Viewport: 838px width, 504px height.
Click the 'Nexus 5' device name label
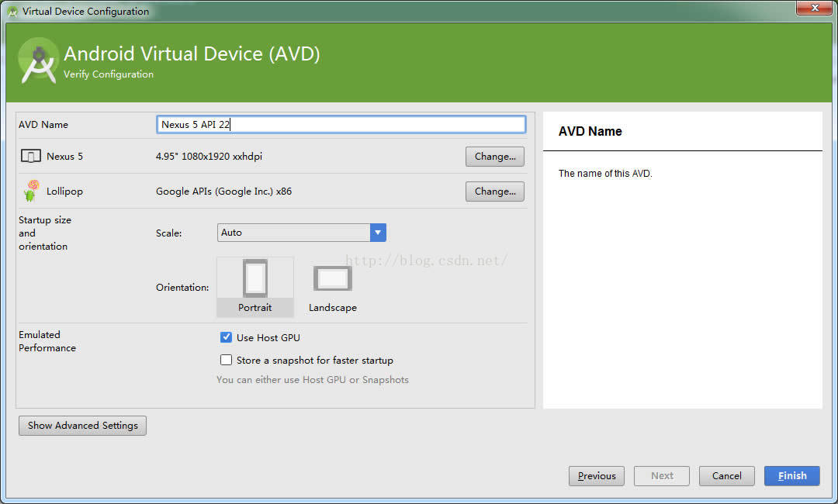point(64,157)
